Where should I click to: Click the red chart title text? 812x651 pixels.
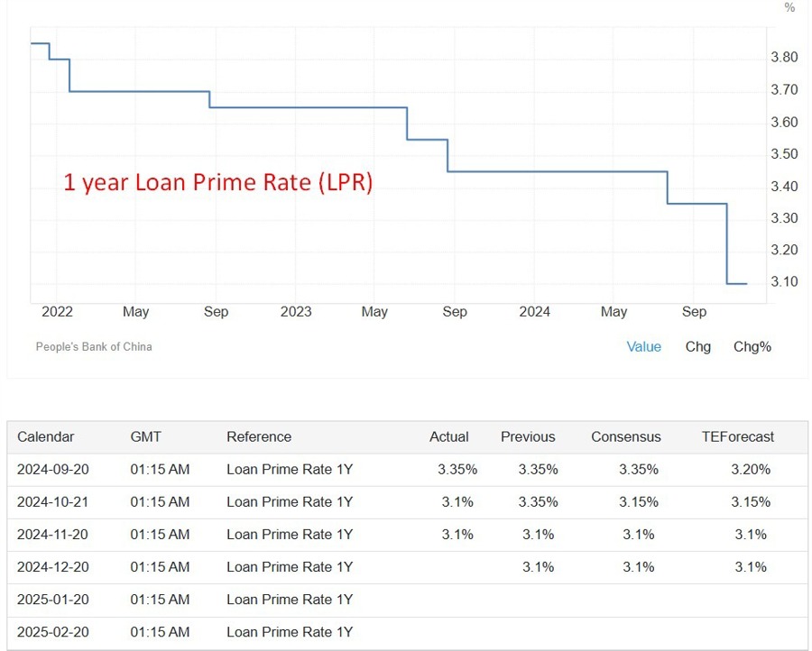pyautogui.click(x=219, y=182)
